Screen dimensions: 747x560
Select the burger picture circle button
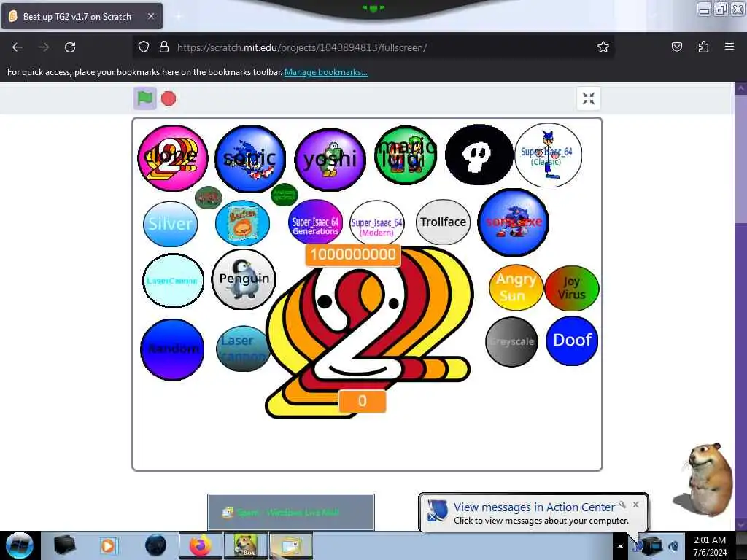coord(242,223)
